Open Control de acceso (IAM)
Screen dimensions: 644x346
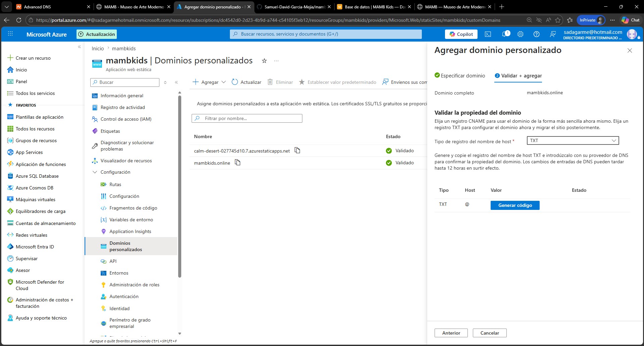[x=126, y=119]
